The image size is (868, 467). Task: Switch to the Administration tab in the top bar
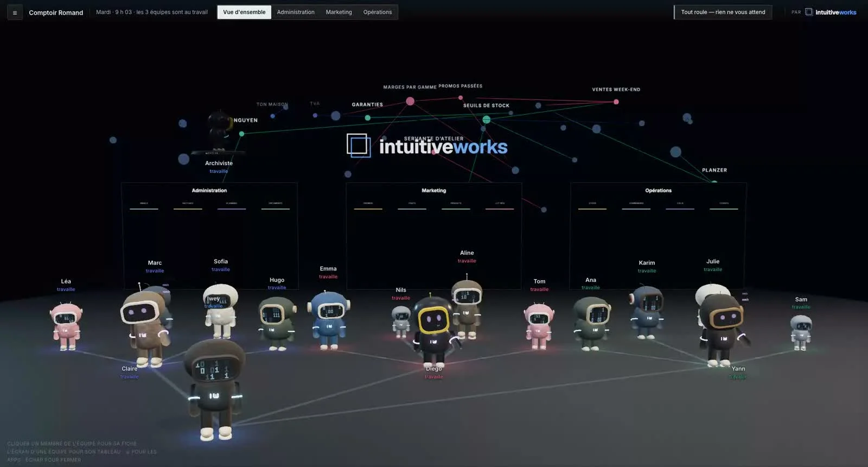coord(296,12)
